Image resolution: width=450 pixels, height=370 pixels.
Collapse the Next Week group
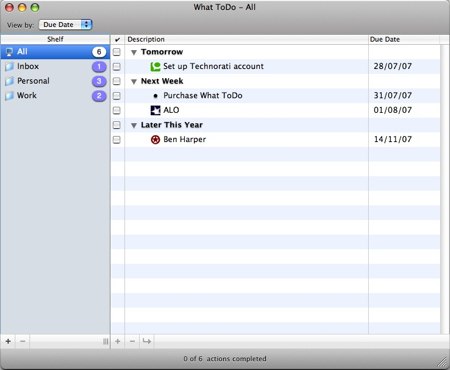(x=134, y=82)
